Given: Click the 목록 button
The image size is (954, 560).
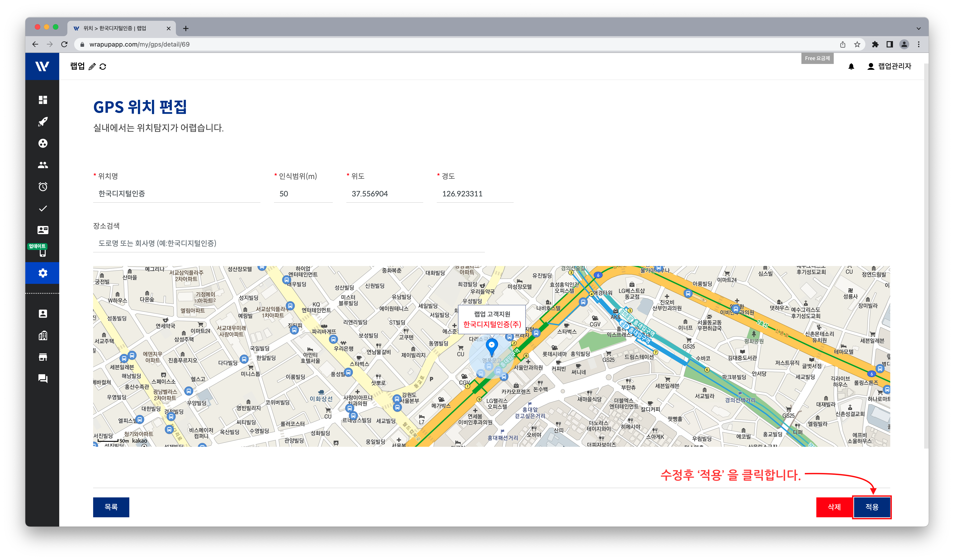Looking at the screenshot, I should coord(111,507).
